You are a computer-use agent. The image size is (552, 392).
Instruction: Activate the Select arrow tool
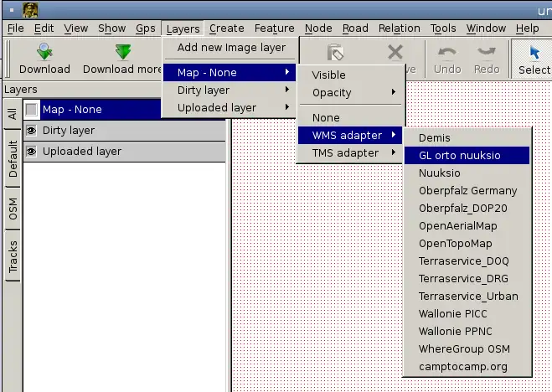[x=534, y=53]
